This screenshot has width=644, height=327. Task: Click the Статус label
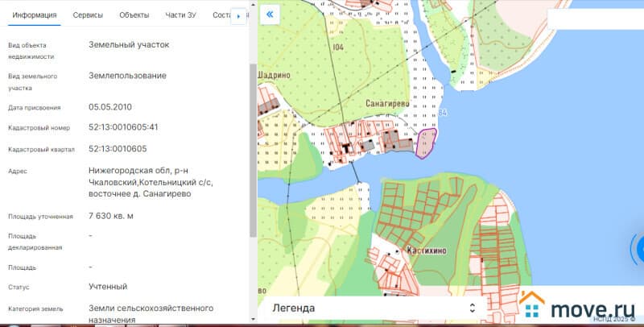pyautogui.click(x=19, y=288)
